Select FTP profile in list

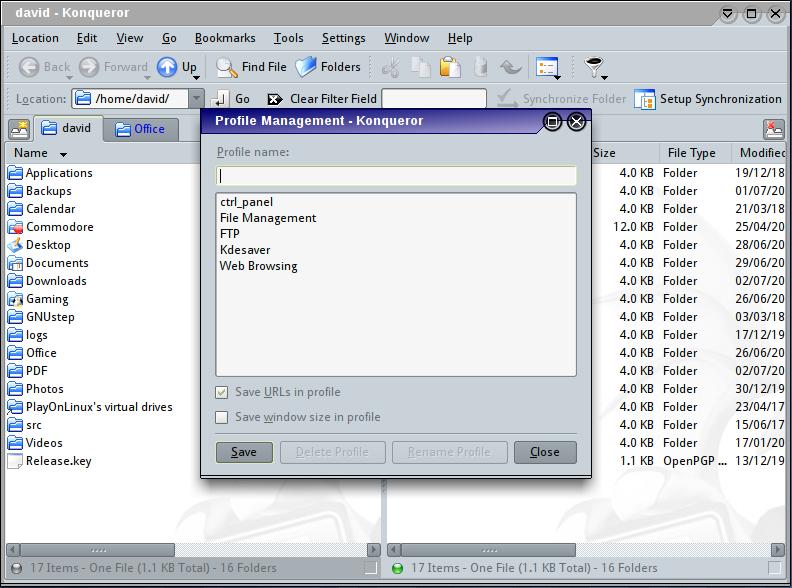(230, 234)
